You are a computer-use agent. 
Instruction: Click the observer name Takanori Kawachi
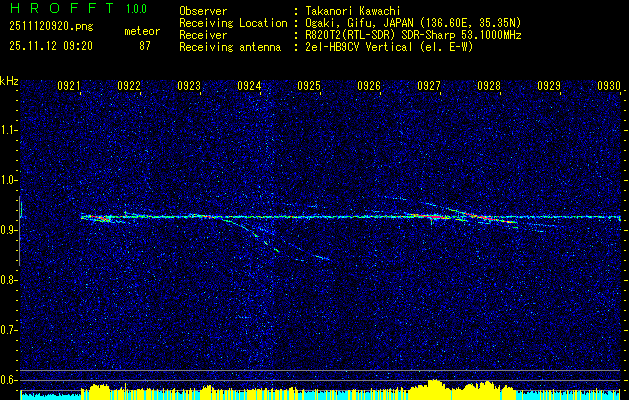353,11
